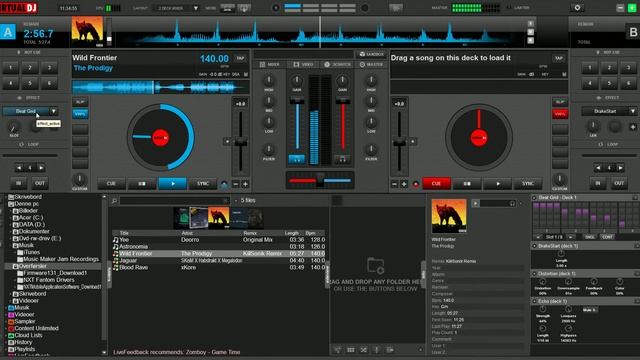Click the prelisten play button in info panel
The width and height of the screenshot is (640, 360).
pyautogui.click(x=476, y=203)
